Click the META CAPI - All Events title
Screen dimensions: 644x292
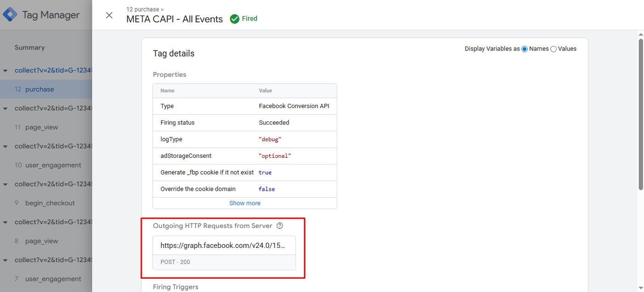pyautogui.click(x=175, y=19)
